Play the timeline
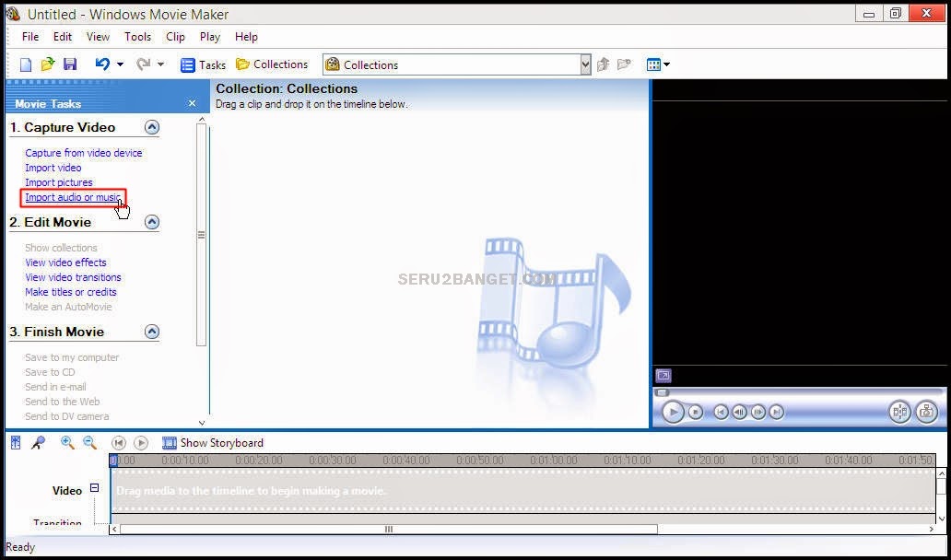The image size is (951, 560). [x=141, y=443]
